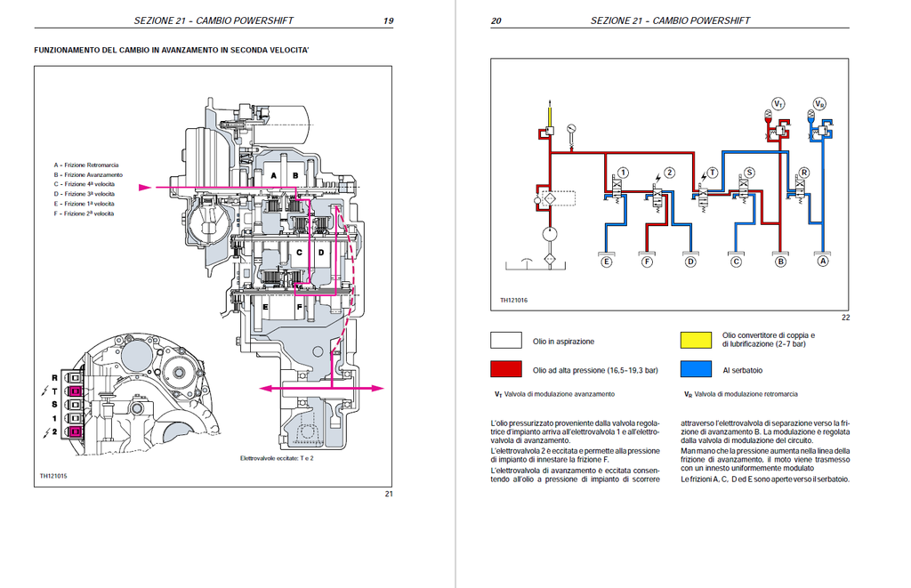Click 'A - Frizione Retromarcia' legend line
This screenshot has height=588, width=911.
[x=86, y=165]
